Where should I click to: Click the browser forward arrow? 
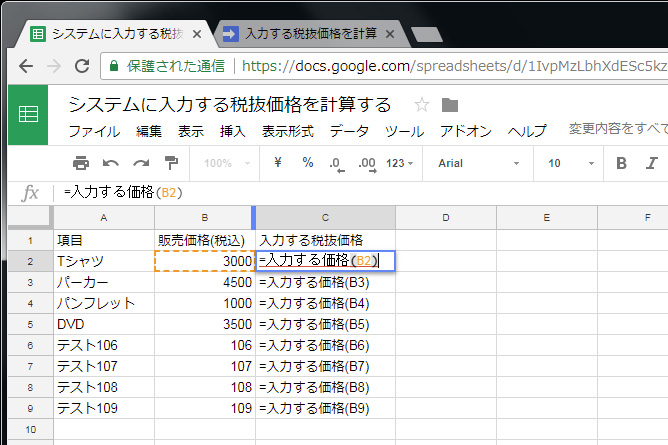(54, 66)
